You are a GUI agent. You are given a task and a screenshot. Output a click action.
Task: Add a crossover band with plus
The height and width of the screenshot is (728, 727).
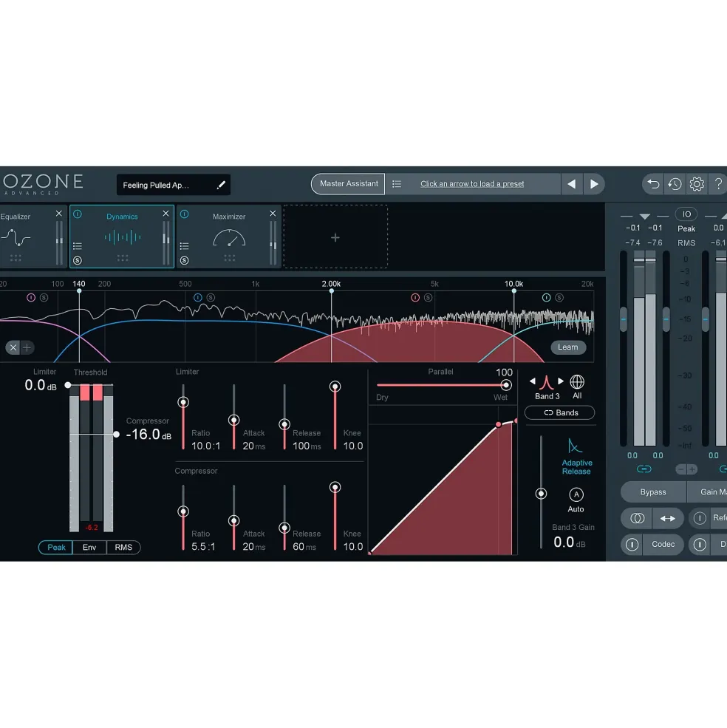[27, 347]
